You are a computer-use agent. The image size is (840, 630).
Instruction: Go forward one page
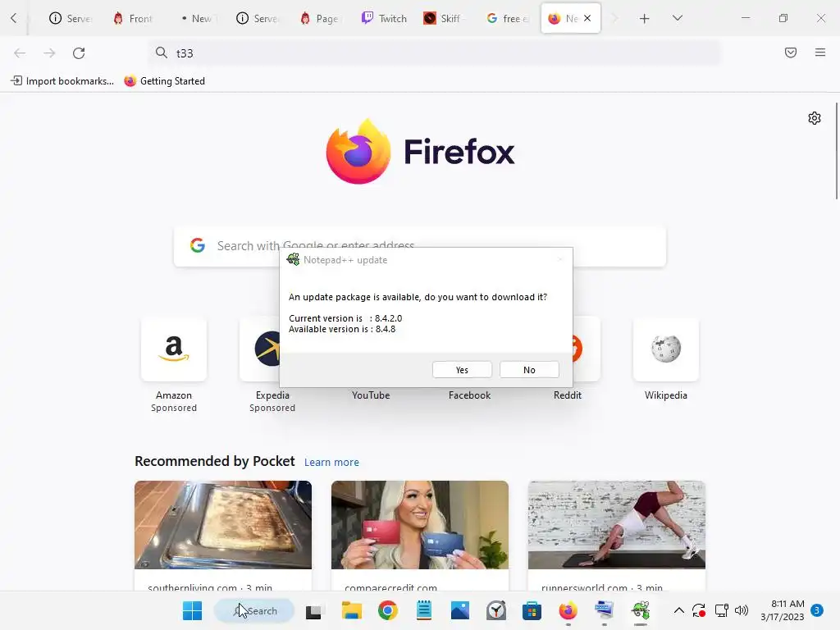point(49,53)
